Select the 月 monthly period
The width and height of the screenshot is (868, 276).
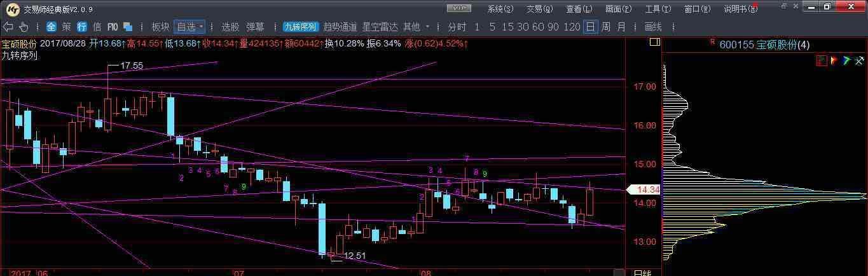click(621, 27)
